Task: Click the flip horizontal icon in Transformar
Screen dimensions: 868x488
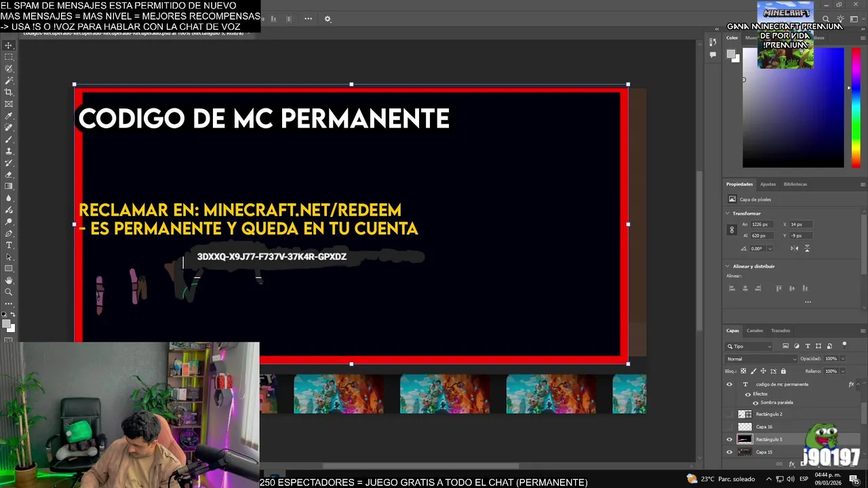Action: click(794, 248)
